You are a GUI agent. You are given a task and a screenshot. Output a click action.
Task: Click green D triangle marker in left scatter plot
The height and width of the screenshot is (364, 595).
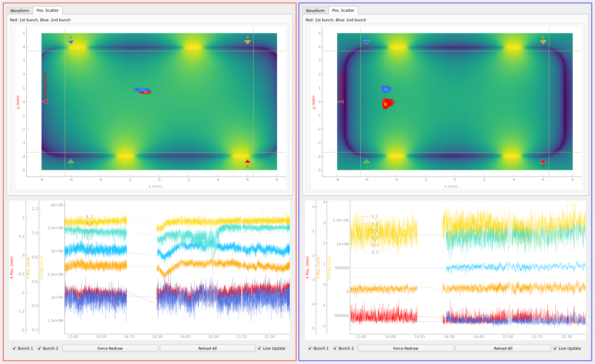71,161
